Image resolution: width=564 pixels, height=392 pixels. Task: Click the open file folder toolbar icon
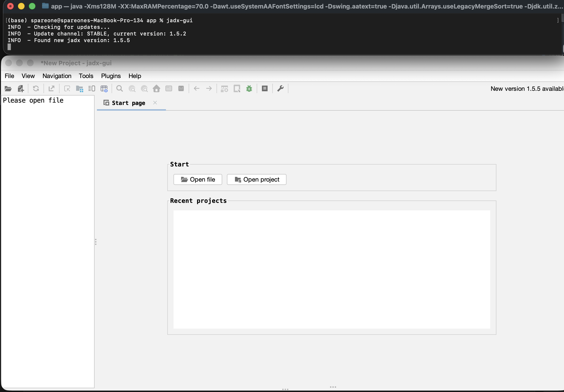tap(8, 89)
